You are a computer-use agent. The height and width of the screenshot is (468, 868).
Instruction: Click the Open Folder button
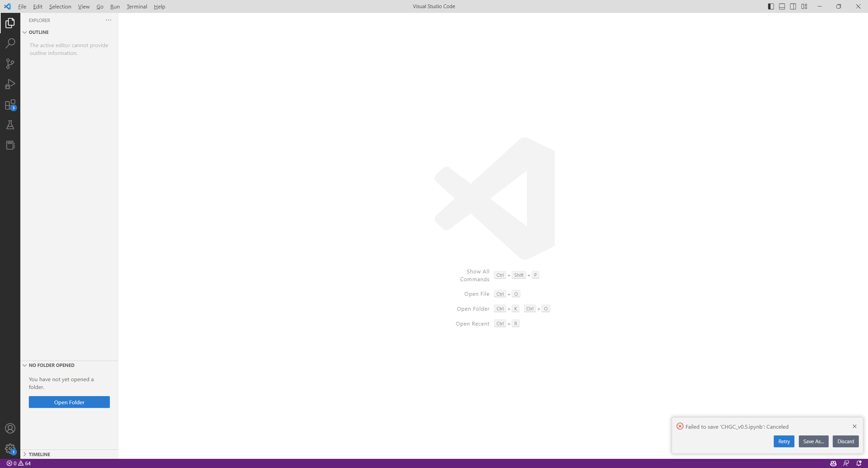click(x=69, y=402)
